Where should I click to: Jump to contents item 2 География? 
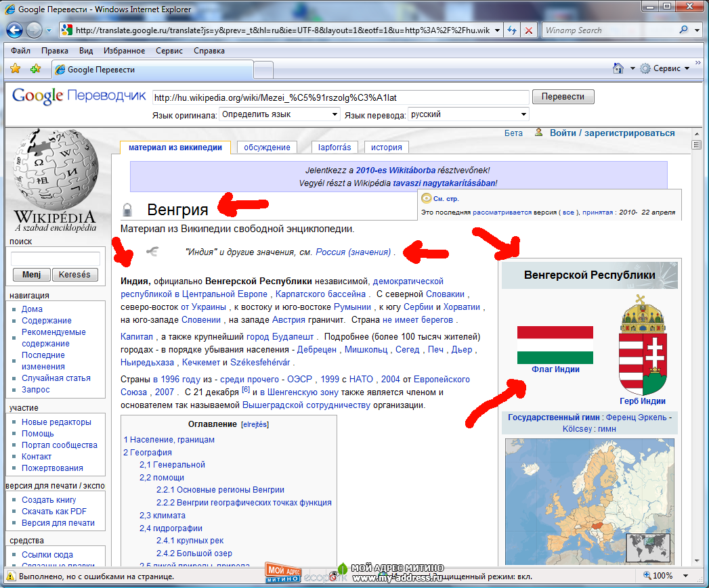(x=148, y=453)
